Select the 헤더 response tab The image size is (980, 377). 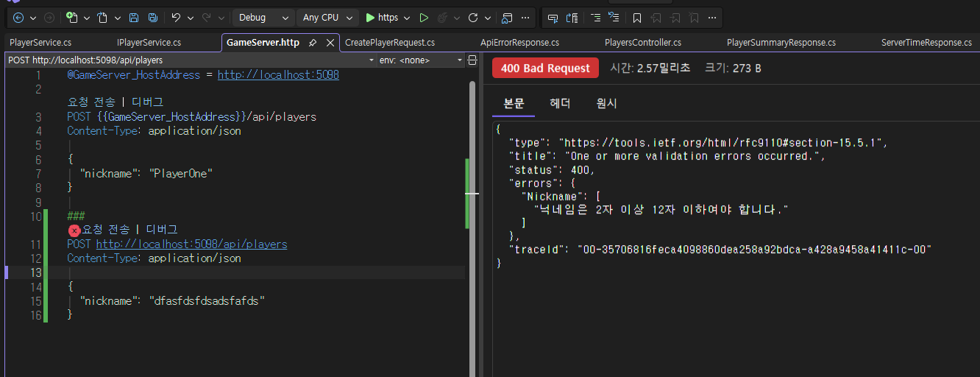point(561,103)
